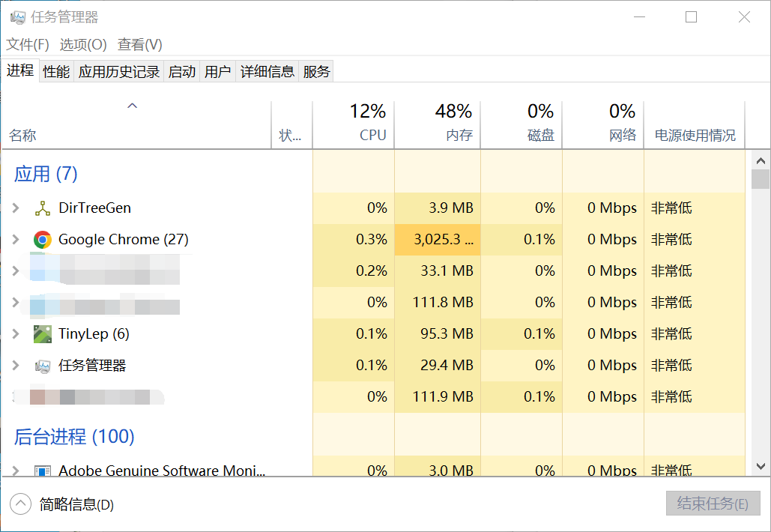The image size is (771, 532).
Task: Switch to the 应用历史记录 tab
Action: point(118,72)
